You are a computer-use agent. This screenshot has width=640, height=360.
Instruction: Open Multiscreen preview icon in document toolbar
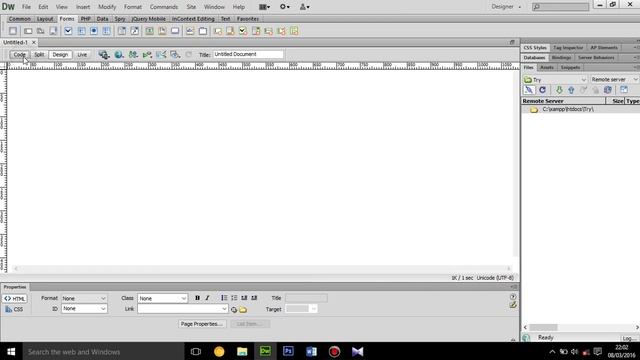pyautogui.click(x=104, y=54)
